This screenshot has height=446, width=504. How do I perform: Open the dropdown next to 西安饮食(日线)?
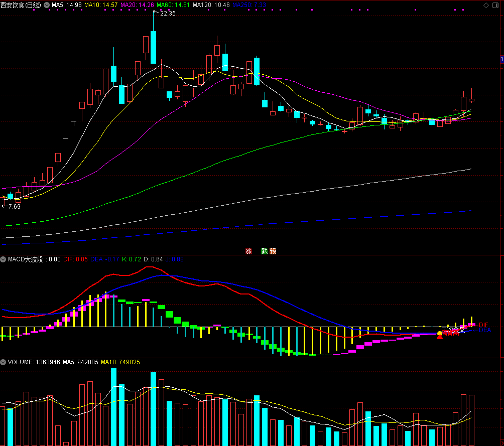pos(47,5)
